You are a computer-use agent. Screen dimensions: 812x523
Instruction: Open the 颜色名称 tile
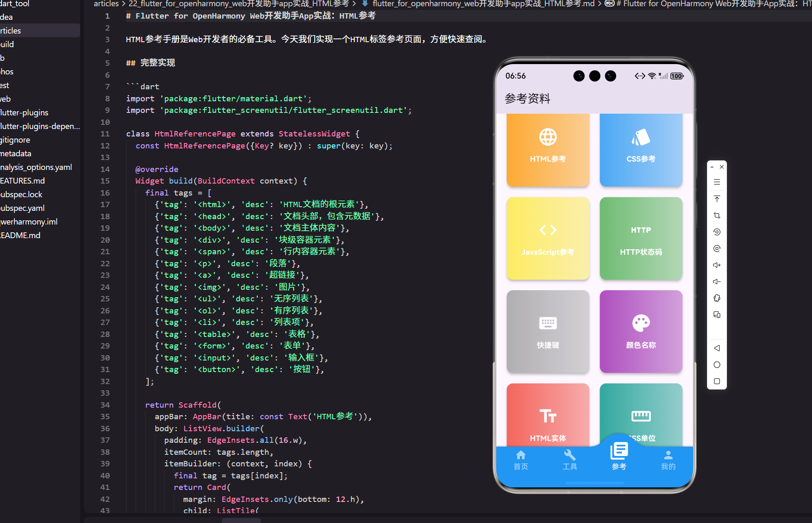click(x=641, y=332)
